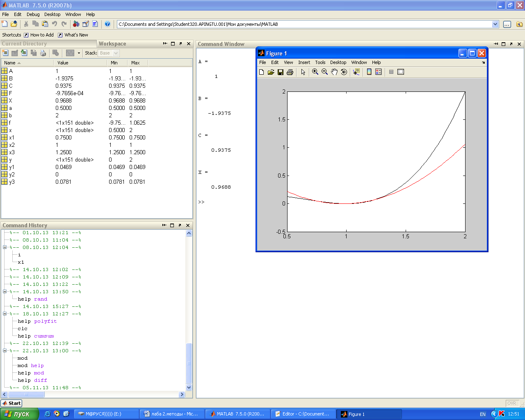
Task: Toggle Zoom Out tool in Figure 1
Action: 324,72
